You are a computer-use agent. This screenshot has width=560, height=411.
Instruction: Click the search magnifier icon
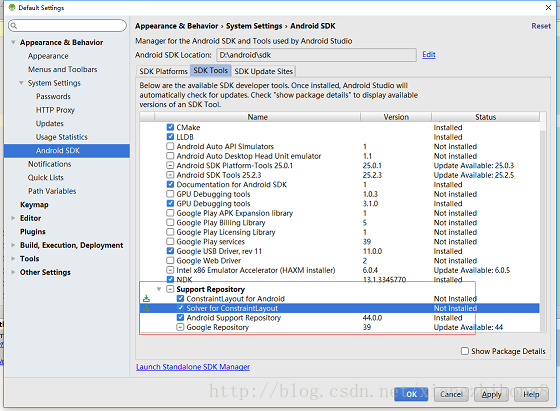(14, 25)
